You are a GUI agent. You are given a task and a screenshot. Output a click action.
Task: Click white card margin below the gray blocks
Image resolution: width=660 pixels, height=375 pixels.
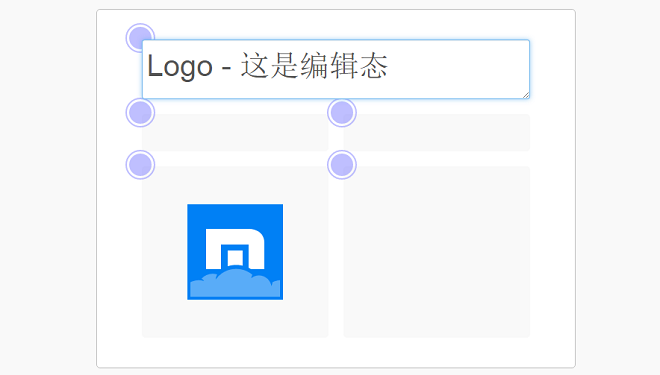(336, 352)
